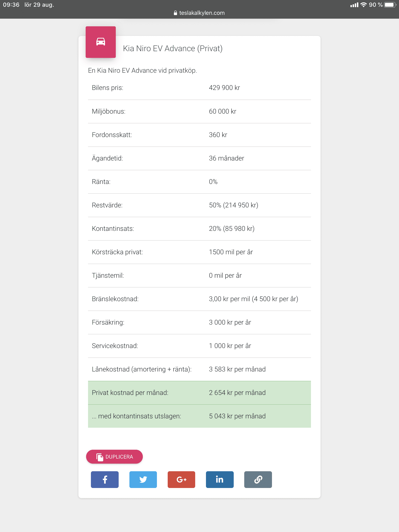Share via Google Plus
This screenshot has height=532, width=399.
[181, 479]
